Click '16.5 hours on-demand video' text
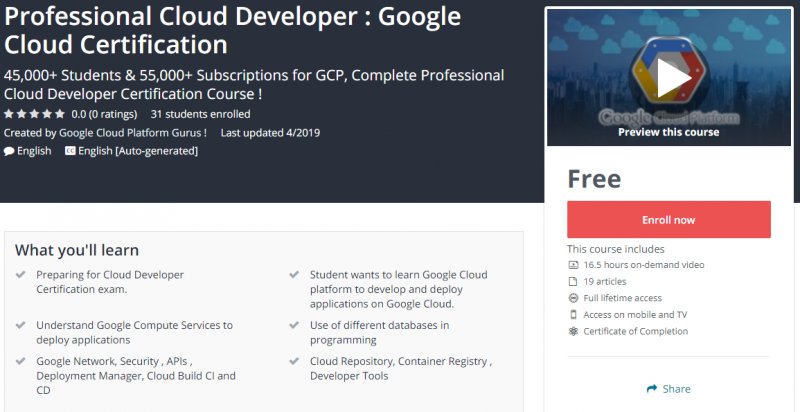Image resolution: width=800 pixels, height=412 pixels. (x=644, y=265)
